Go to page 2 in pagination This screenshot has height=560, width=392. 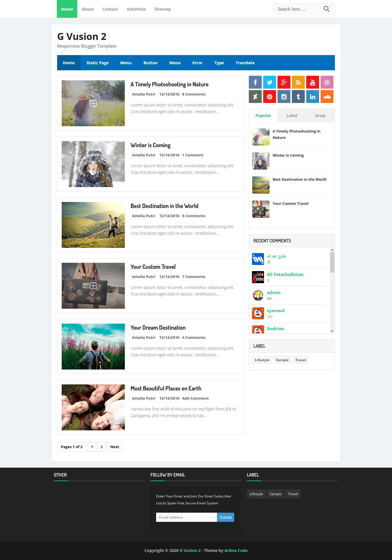pos(102,447)
